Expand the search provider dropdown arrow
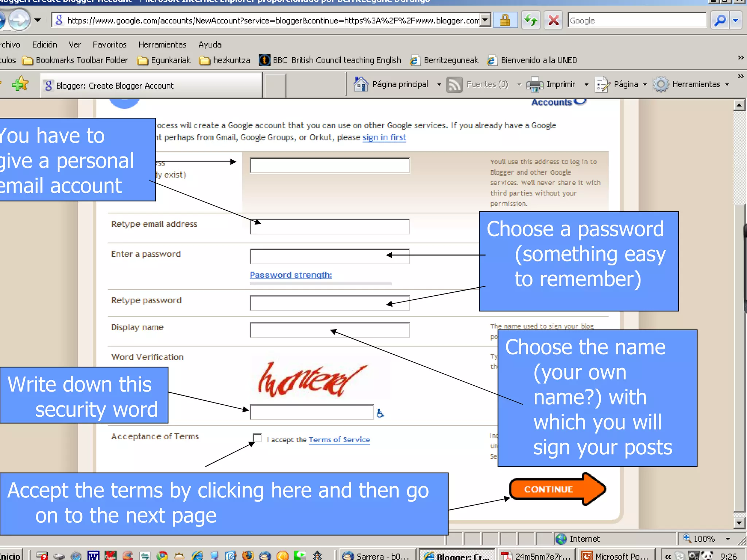 736,20
